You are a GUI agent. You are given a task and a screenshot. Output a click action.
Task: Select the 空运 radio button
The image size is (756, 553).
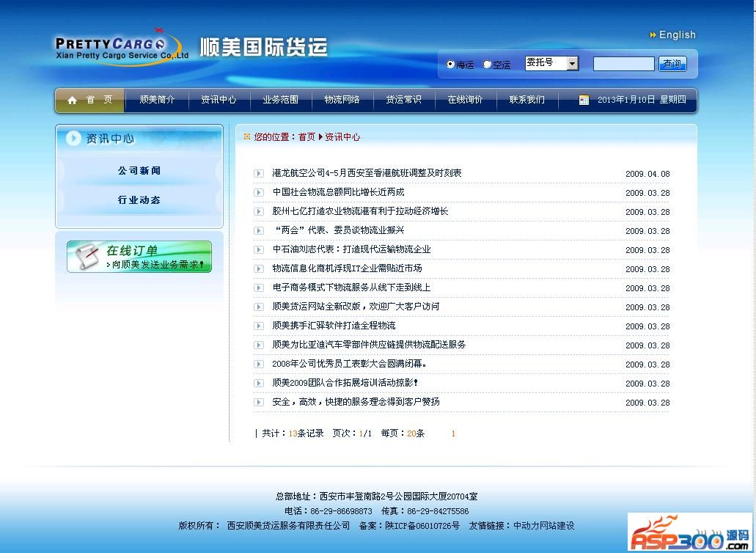point(487,64)
